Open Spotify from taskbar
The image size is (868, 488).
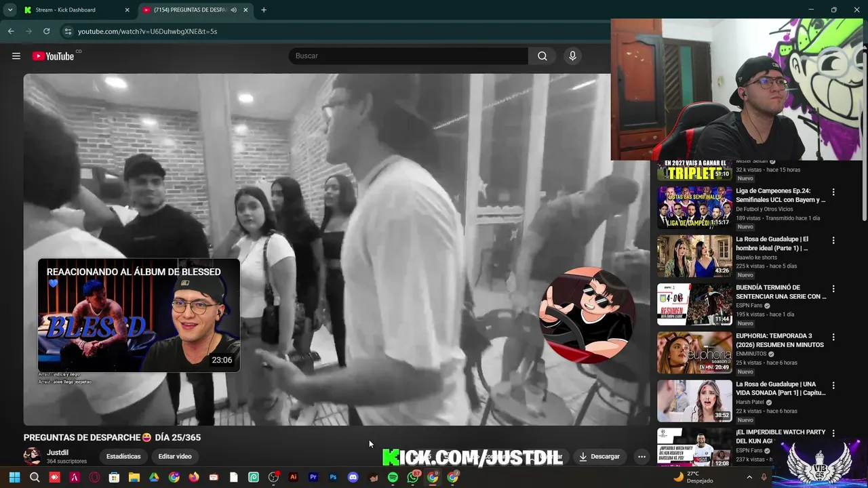click(x=393, y=477)
